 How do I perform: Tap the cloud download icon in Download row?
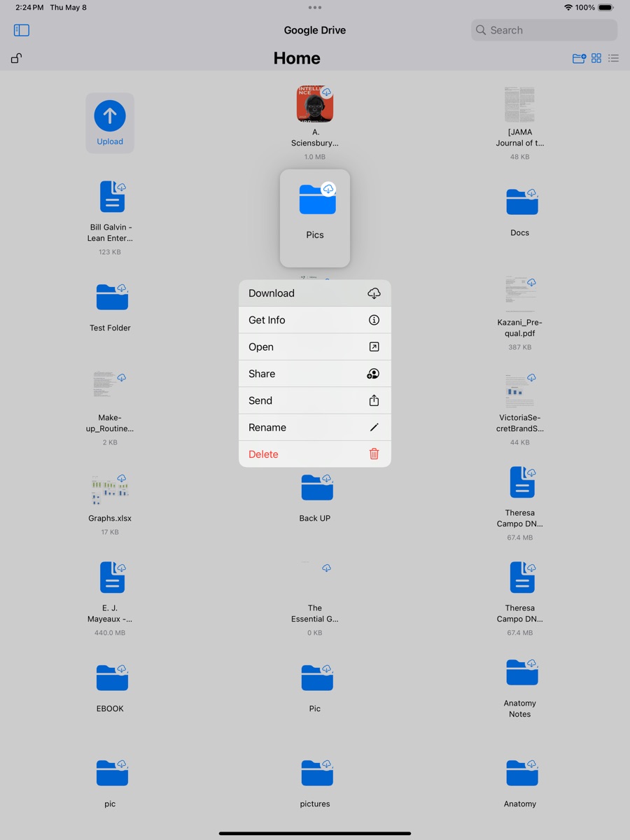pyautogui.click(x=374, y=293)
